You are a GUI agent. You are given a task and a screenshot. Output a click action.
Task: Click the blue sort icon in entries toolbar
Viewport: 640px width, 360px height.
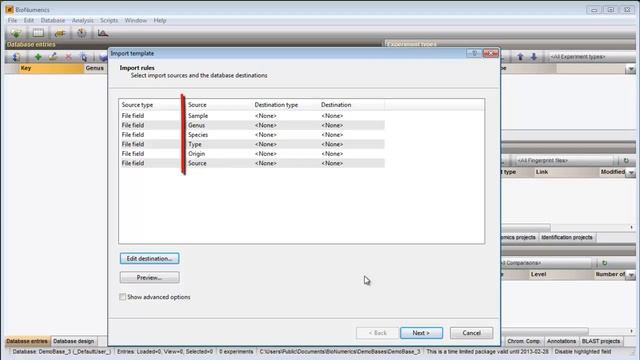(x=16, y=57)
